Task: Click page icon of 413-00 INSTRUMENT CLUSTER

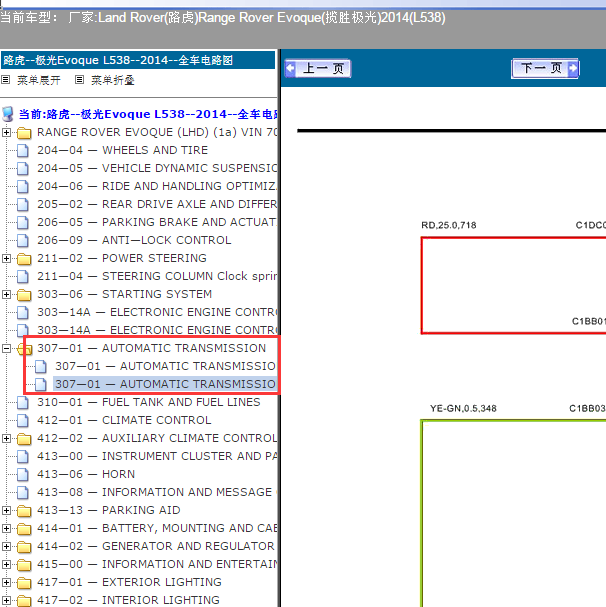Action: tap(23, 456)
